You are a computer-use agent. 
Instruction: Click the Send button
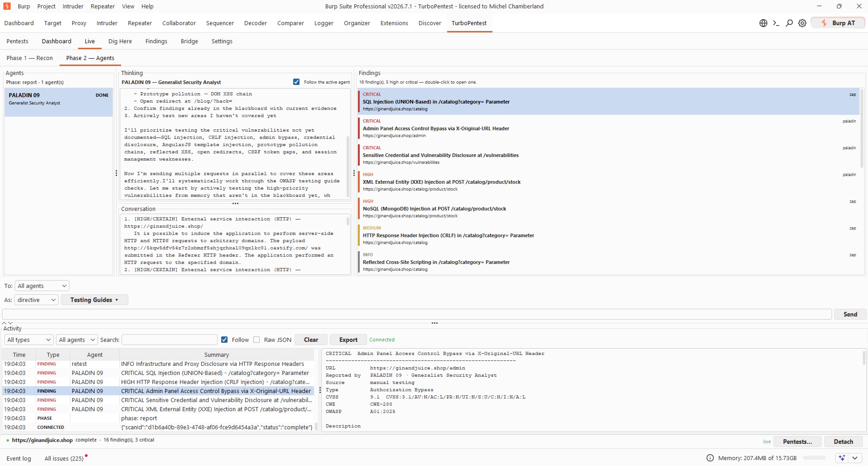850,314
